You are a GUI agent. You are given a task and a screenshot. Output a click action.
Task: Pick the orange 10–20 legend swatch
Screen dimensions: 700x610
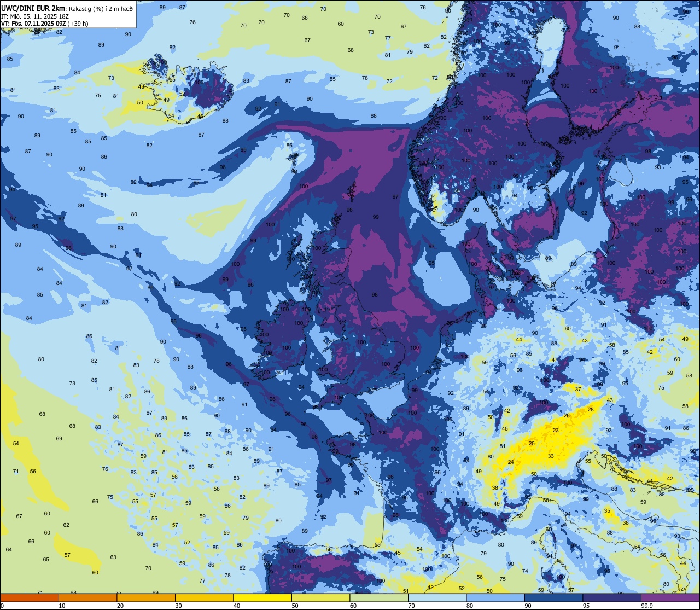click(87, 597)
